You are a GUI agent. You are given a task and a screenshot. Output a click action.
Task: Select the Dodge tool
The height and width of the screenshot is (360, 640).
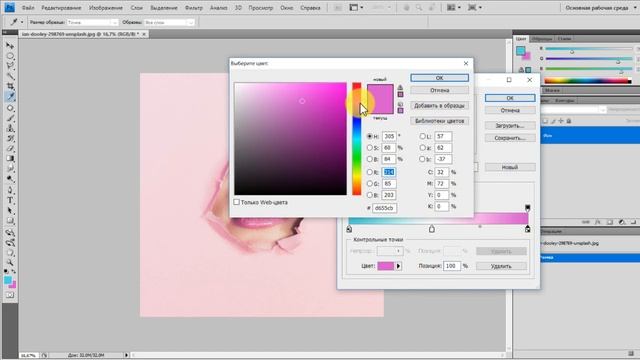[x=10, y=179]
